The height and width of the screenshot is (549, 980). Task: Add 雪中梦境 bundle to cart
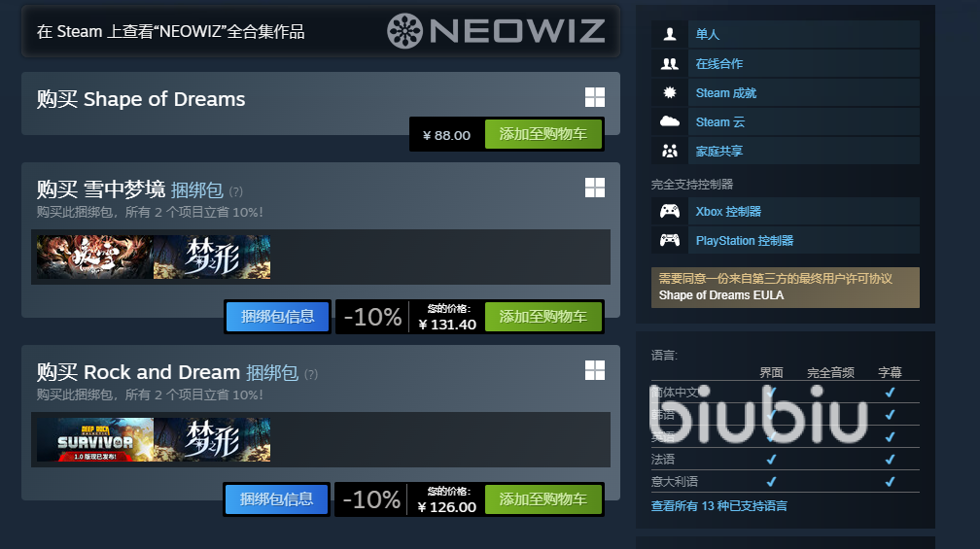(543, 317)
